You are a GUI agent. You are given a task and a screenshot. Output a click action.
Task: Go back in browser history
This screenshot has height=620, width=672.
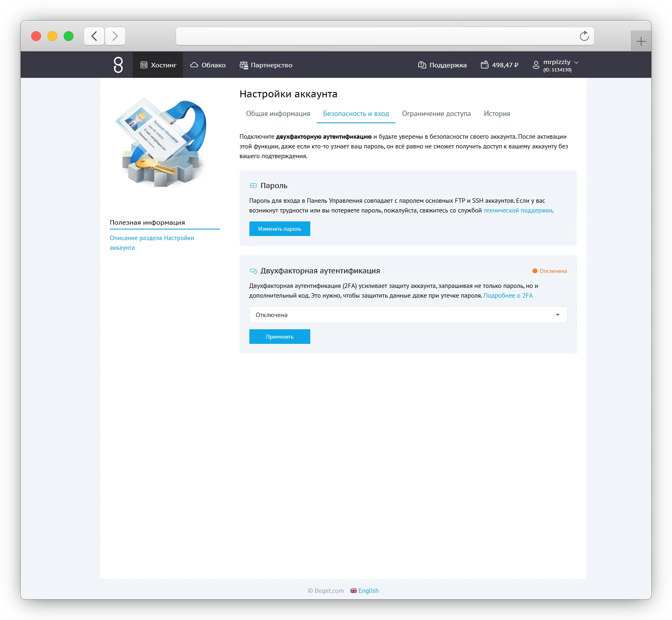(x=94, y=36)
